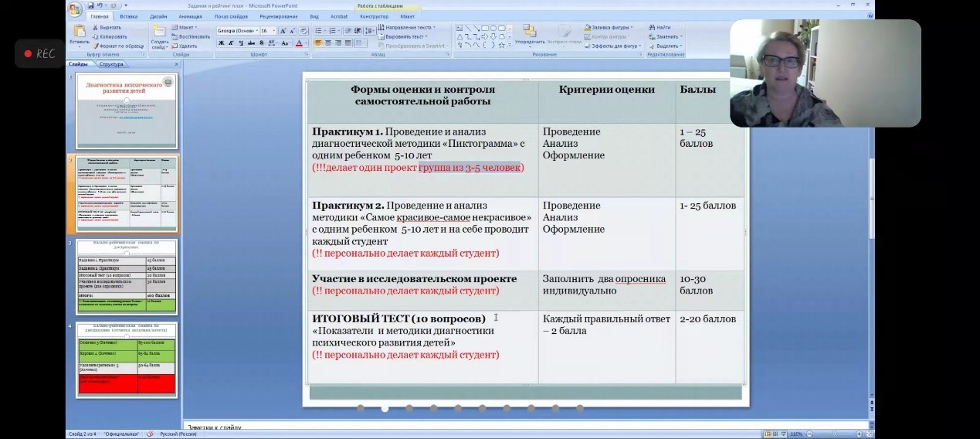Open the Дизайн ribbon tab
Image resolution: width=980 pixels, height=439 pixels.
pos(158,16)
